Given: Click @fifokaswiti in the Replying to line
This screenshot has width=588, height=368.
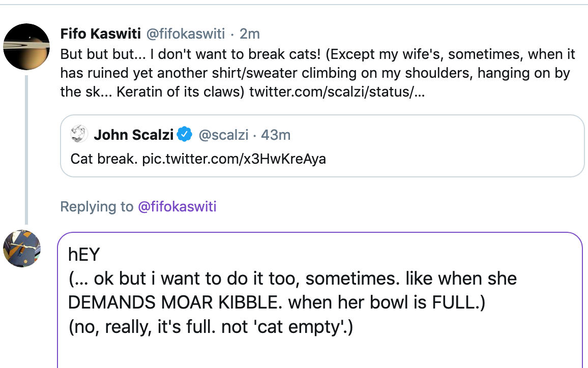Looking at the screenshot, I should (x=177, y=206).
